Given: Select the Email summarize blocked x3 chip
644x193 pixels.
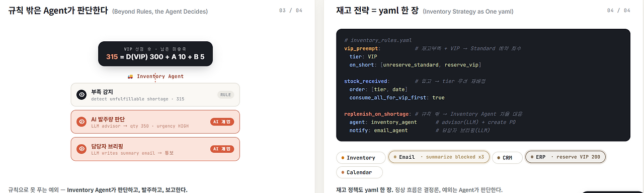Looking at the screenshot, I should point(439,157).
